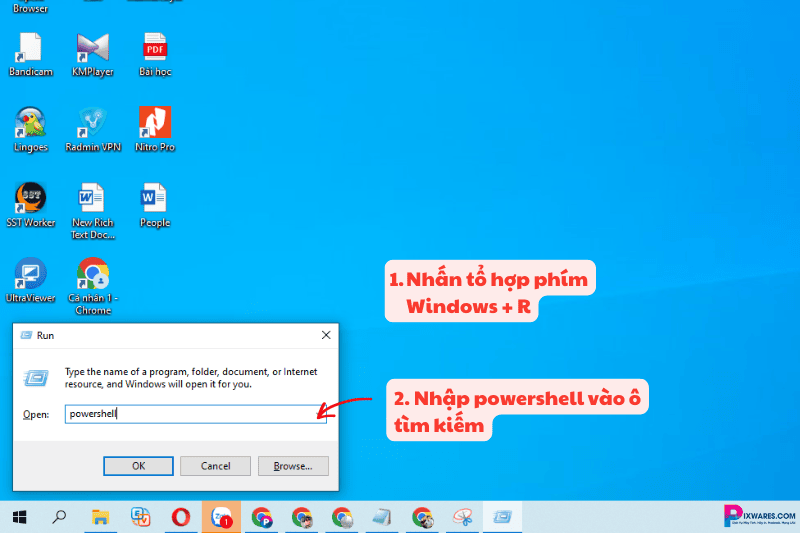Open the Windows Start menu
The image size is (800, 533).
pos(19,517)
